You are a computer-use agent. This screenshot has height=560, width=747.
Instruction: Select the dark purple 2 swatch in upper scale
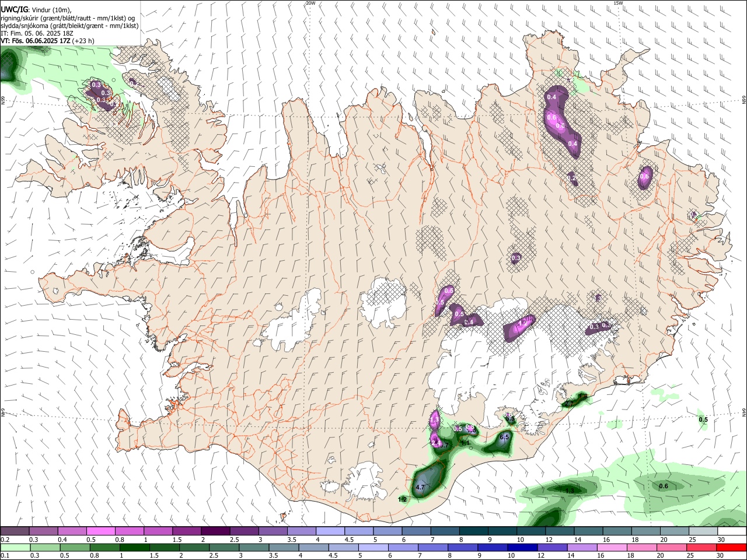pos(215,531)
